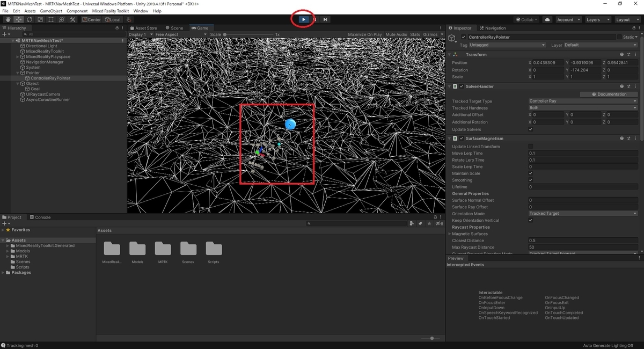Select the Scale tool in the toolbar
The image size is (644, 349).
40,19
